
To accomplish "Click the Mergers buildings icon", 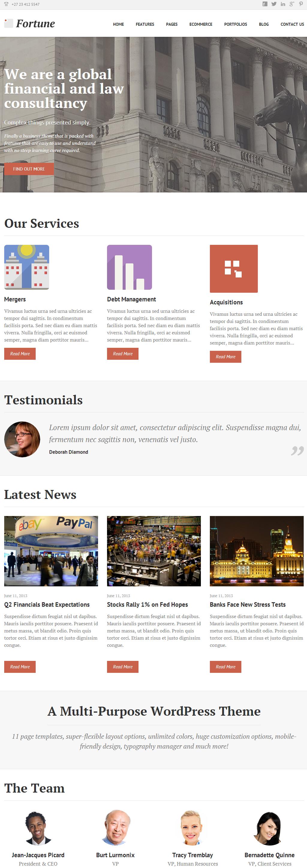I will (27, 267).
